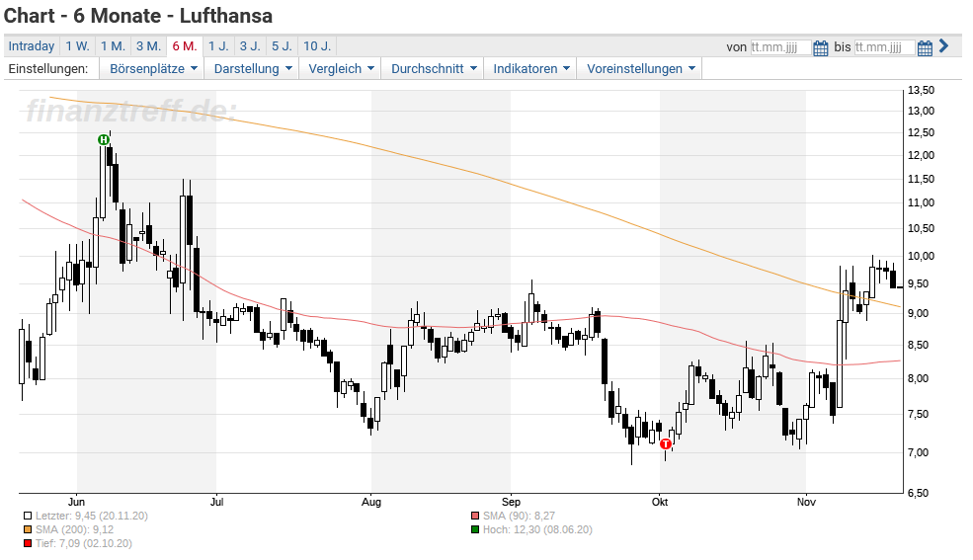Select the 6 M. timeframe tab
The width and height of the screenshot is (973, 560).
click(185, 45)
